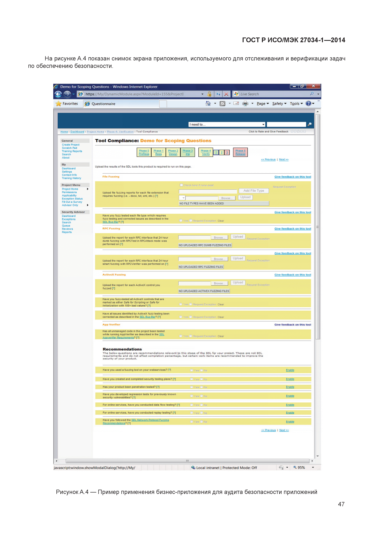Open the Live Search options dropdown arrow
Image resolution: width=392 pixels, height=555 pixels.
[x=318, y=94]
